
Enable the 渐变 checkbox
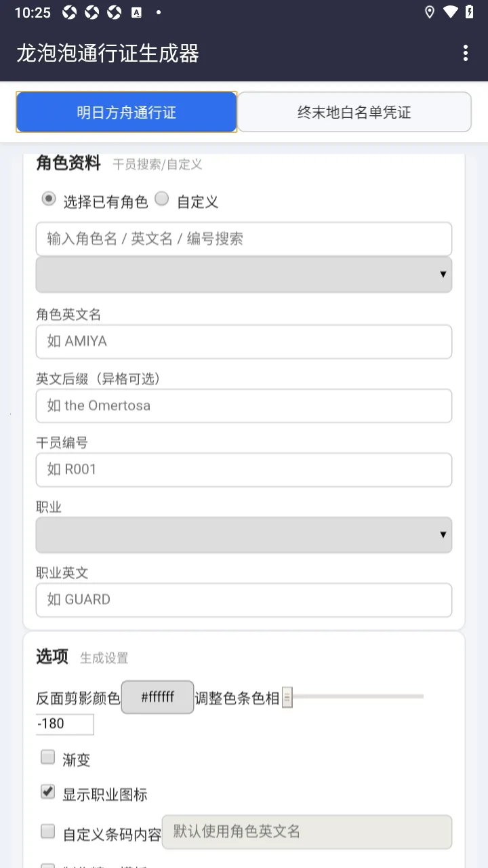(x=47, y=757)
